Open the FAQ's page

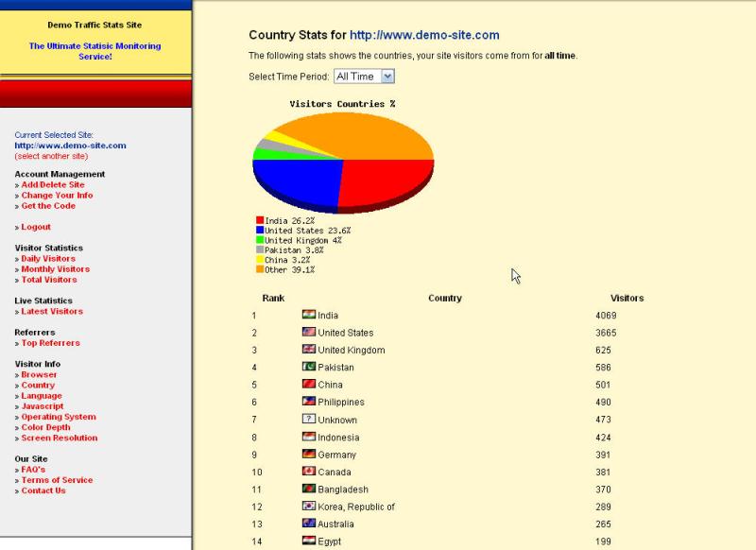coord(33,470)
